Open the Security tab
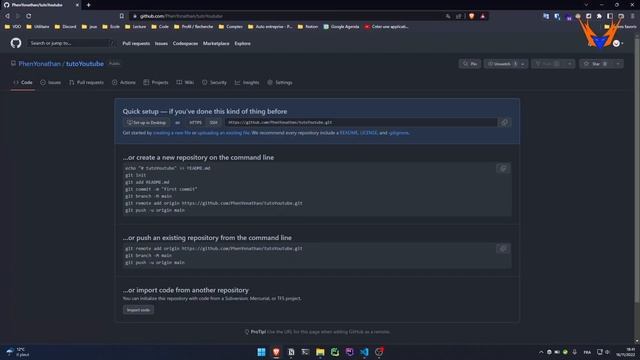Image resolution: width=640 pixels, height=360 pixels. 214,82
